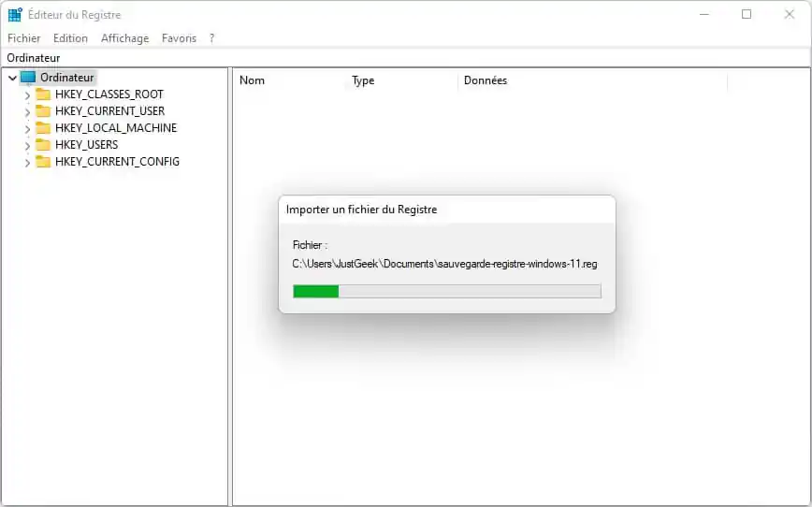Expand the HKEY_CLASSES_ROOT key

pyautogui.click(x=27, y=95)
